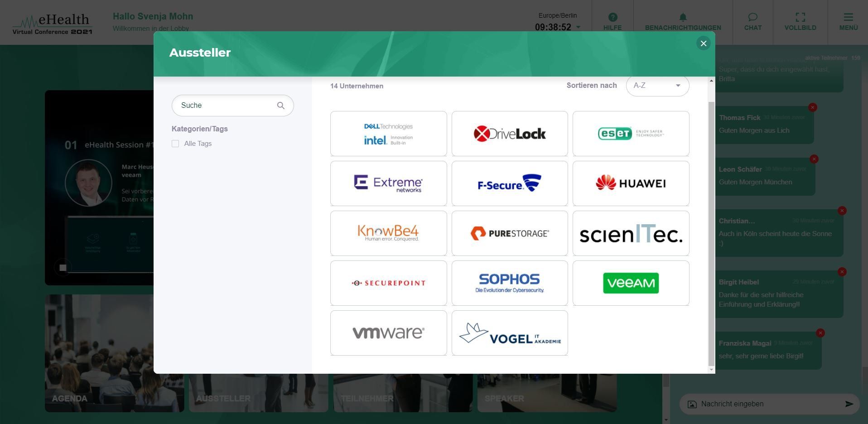Open the Chat speech bubble icon

[x=752, y=17]
